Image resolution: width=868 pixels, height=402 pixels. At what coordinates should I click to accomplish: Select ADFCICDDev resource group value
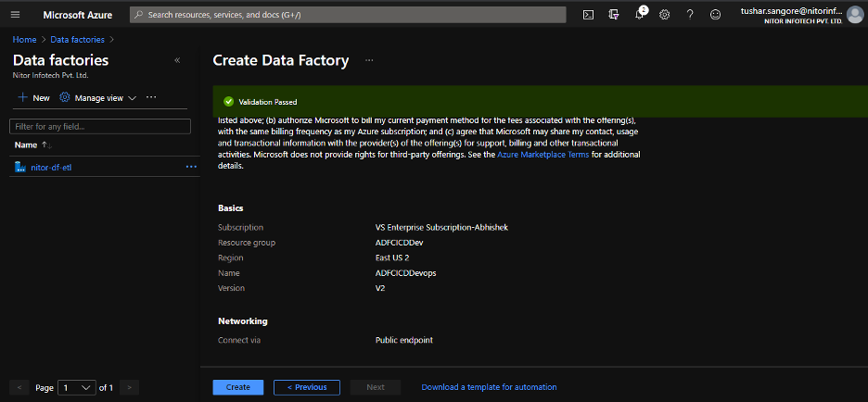tap(399, 243)
